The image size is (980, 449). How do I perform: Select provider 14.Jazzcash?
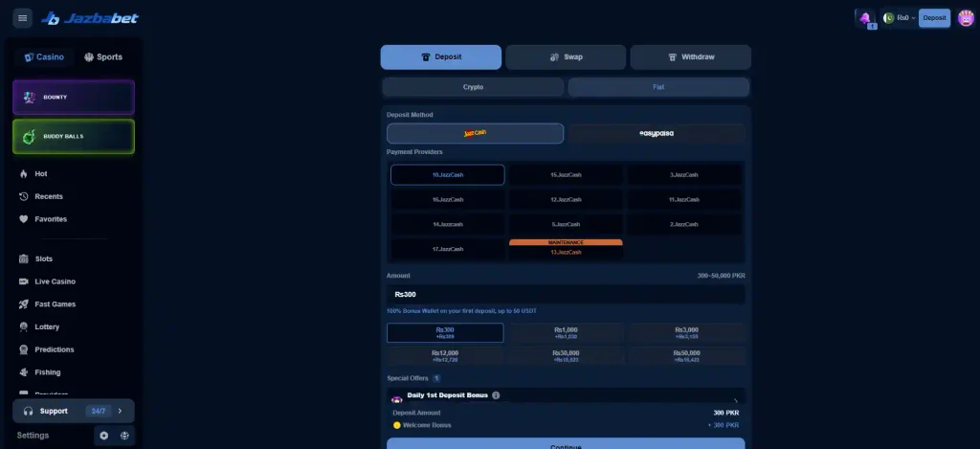[448, 224]
